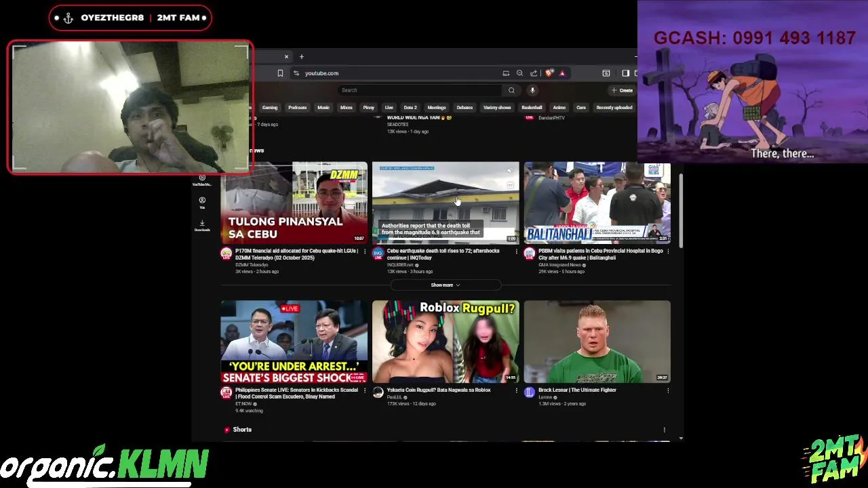Open more options for Yskaela Coin Rugpull video

516,390
